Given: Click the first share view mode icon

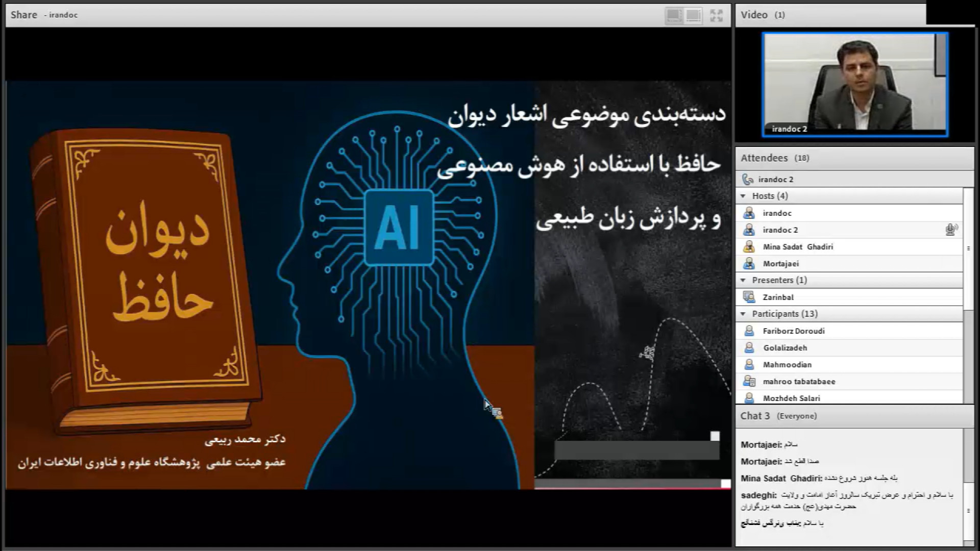Looking at the screenshot, I should [x=674, y=15].
